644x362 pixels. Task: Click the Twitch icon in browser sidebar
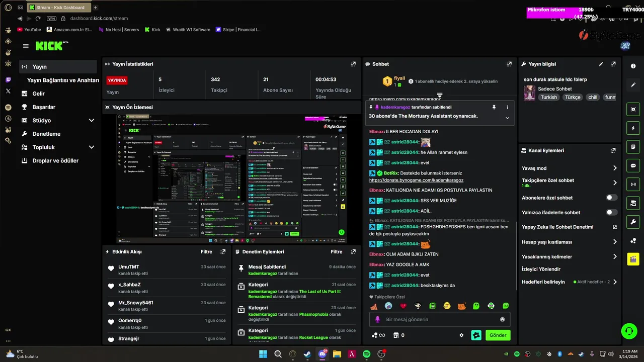[x=8, y=80]
